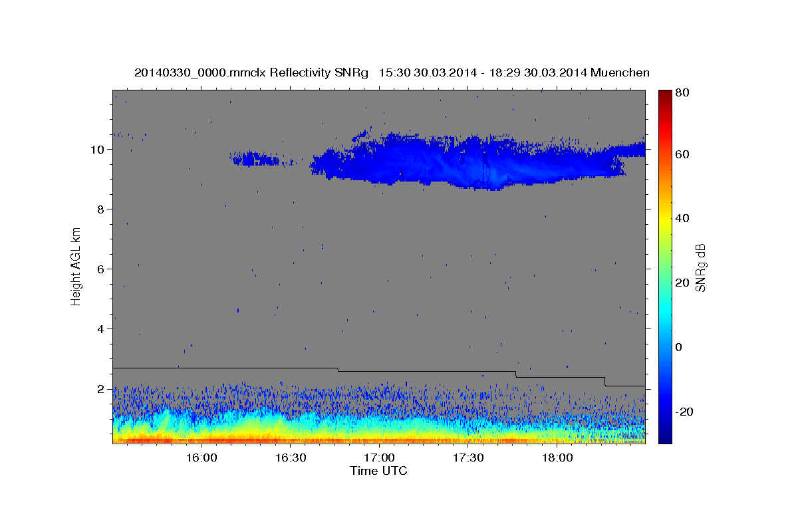Image resolution: width=798 pixels, height=532 pixels.
Task: Click the plot title '20140330_0000.mmclx Reflectivity SNRg'
Action: click(x=251, y=72)
